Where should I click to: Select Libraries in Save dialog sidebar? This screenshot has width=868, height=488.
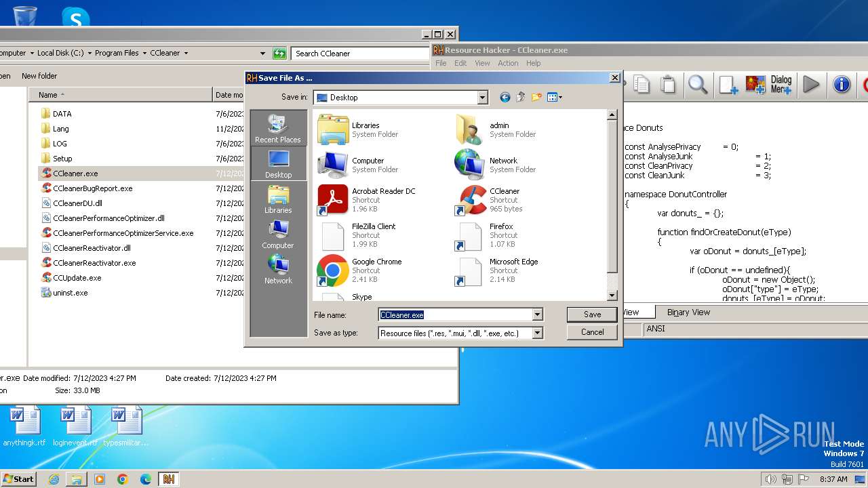(x=278, y=199)
